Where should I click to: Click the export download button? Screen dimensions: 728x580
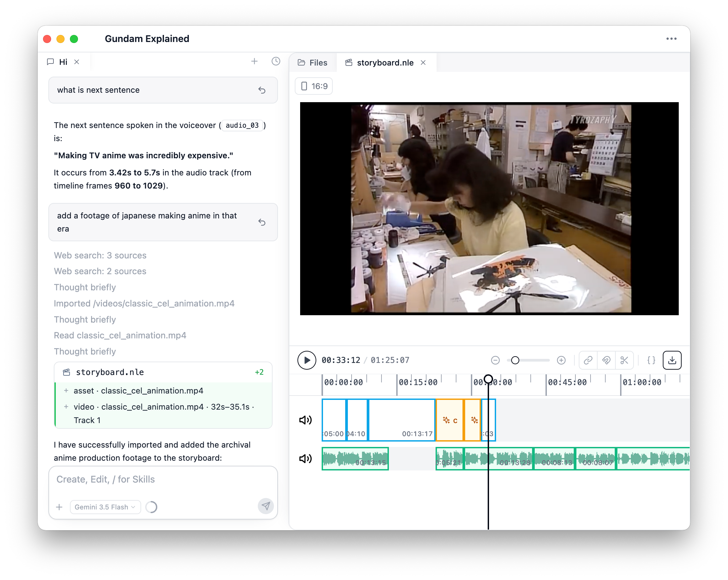tap(672, 360)
